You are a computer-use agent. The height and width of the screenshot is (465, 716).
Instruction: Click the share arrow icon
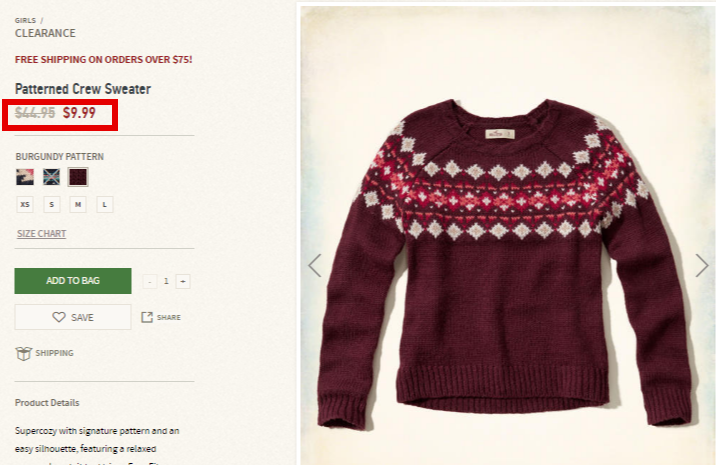tap(147, 317)
